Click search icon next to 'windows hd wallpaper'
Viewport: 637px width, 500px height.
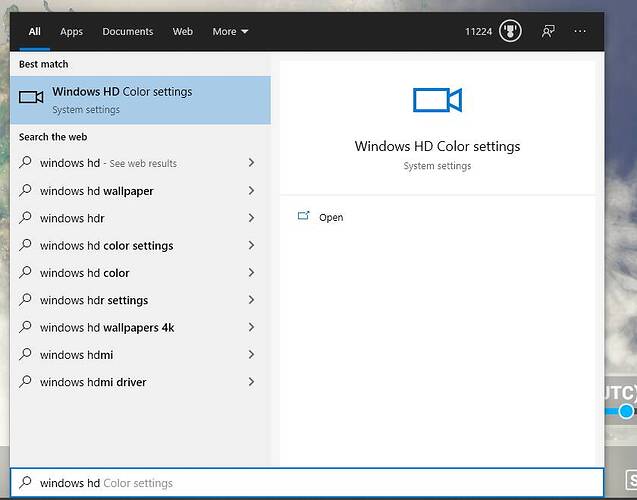25,190
